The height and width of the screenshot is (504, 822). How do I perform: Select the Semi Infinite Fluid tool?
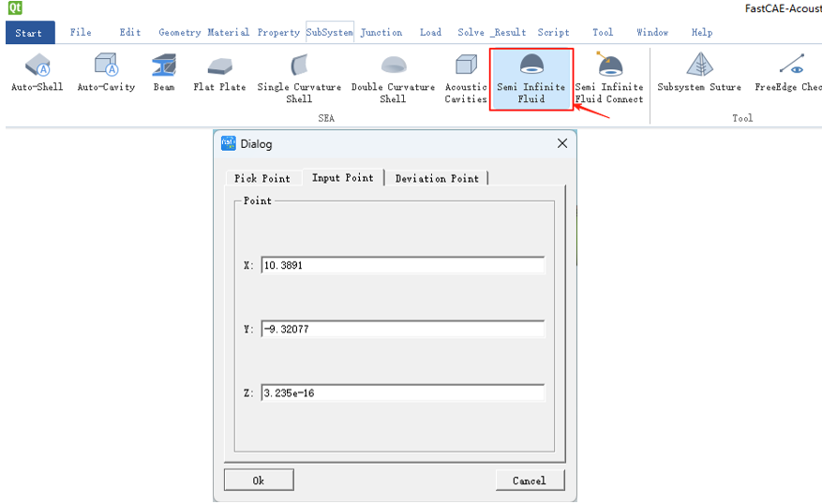[531, 79]
